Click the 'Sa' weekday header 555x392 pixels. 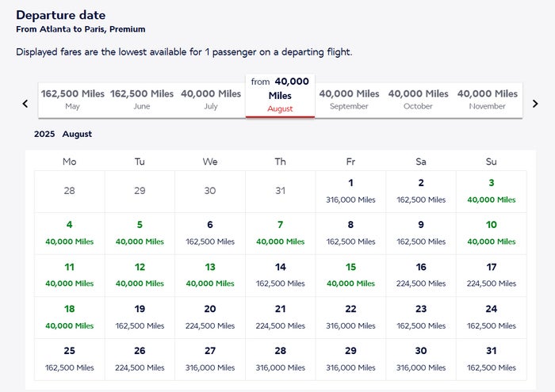pos(421,162)
